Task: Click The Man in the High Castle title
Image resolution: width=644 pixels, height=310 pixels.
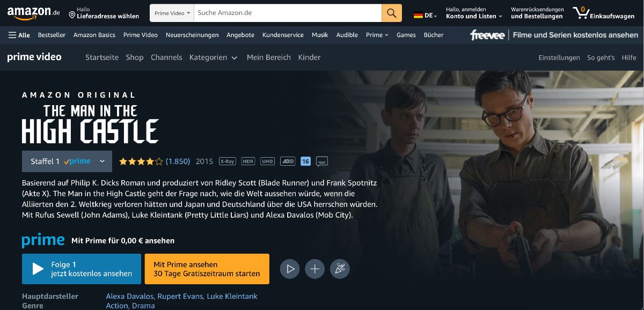Action: (90, 124)
